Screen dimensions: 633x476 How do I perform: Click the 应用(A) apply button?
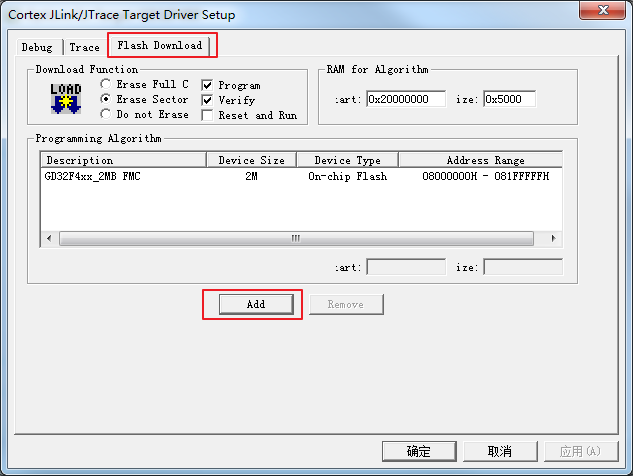(581, 451)
